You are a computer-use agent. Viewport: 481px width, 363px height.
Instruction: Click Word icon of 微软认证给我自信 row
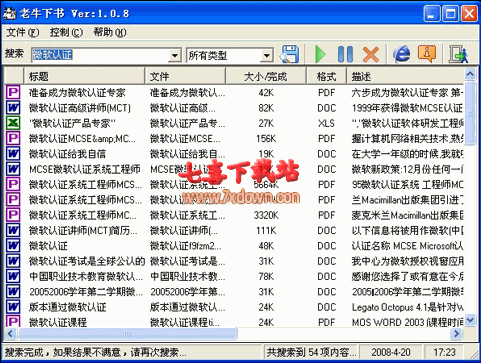pos(13,154)
